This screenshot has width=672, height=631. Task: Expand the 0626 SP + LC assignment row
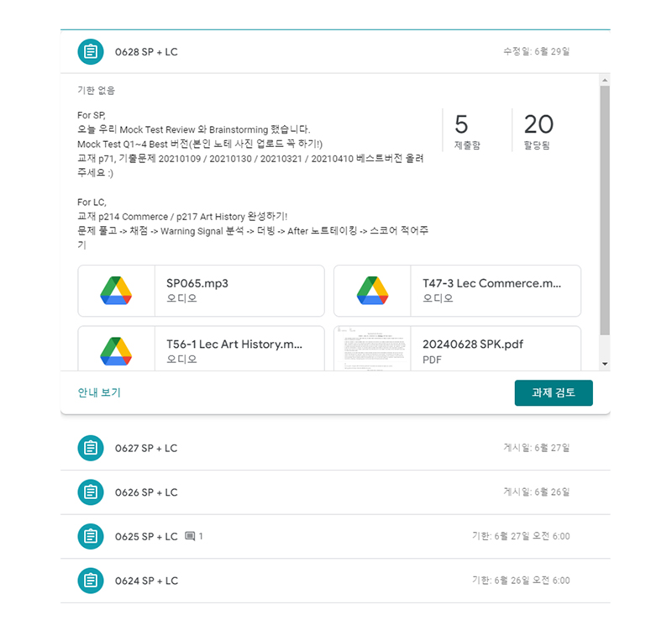[336, 492]
